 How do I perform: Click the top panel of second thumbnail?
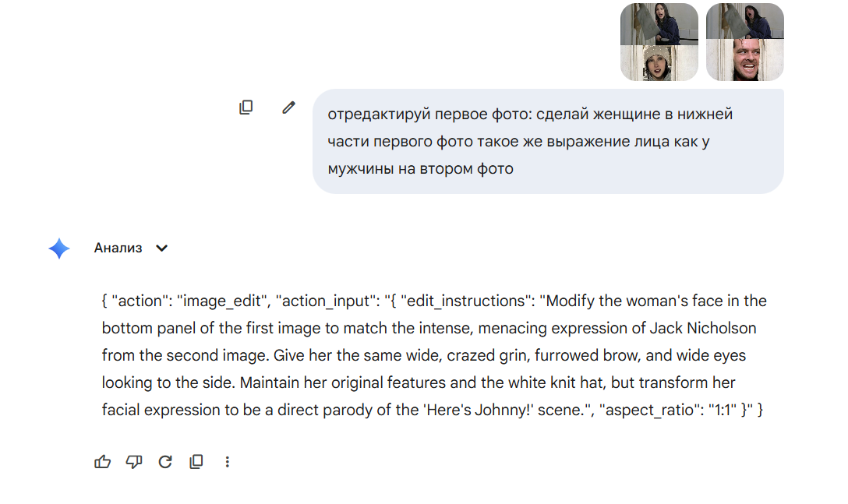click(745, 23)
